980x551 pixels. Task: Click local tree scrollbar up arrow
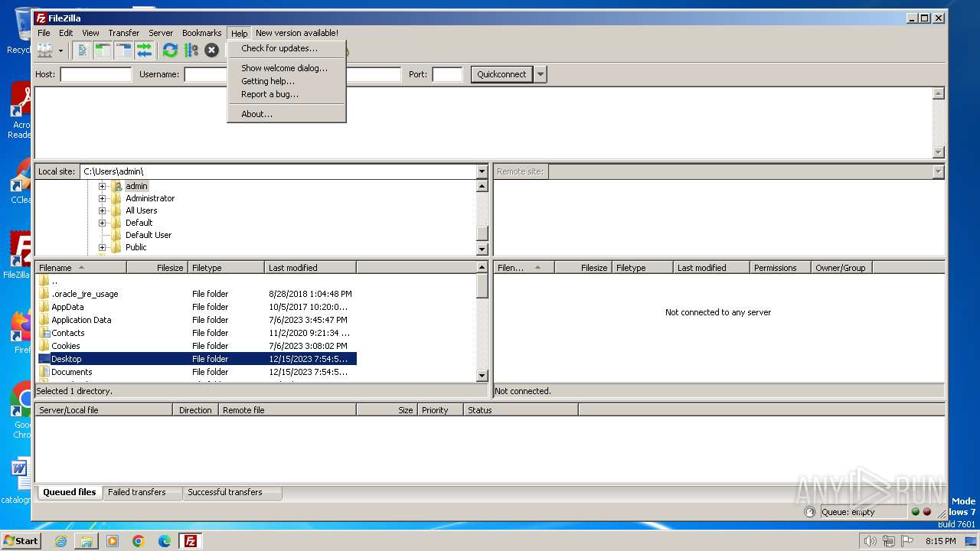(482, 186)
